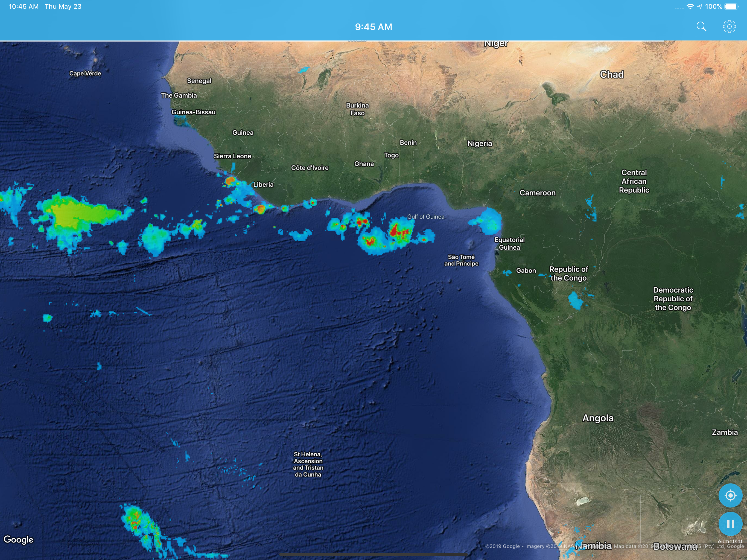Tap the São Tomé and Príncipe label
This screenshot has height=560, width=747.
pos(461,260)
